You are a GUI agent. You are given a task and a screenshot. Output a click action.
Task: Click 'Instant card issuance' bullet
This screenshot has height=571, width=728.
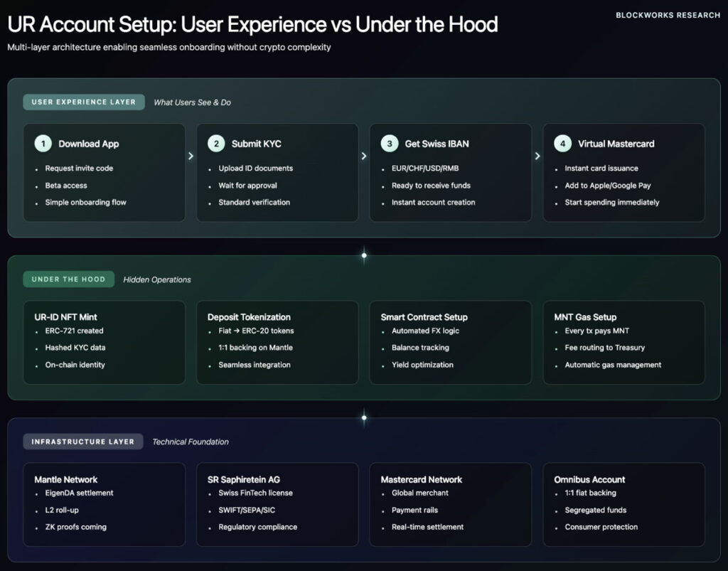pyautogui.click(x=601, y=168)
